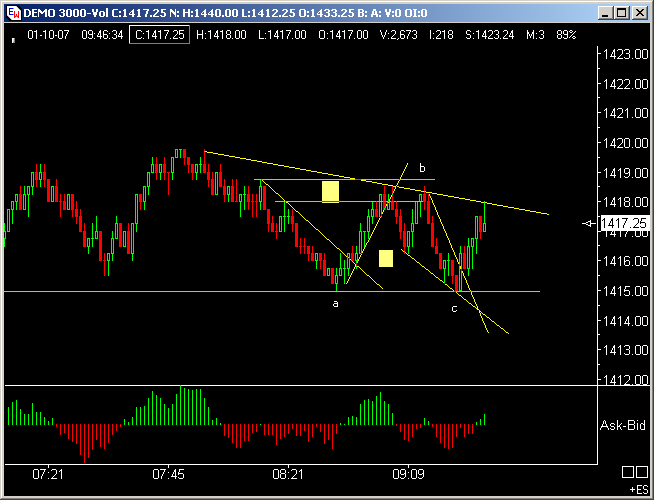Click the 89% indicator in data bar
Viewport: 654px width, 500px height.
point(566,35)
